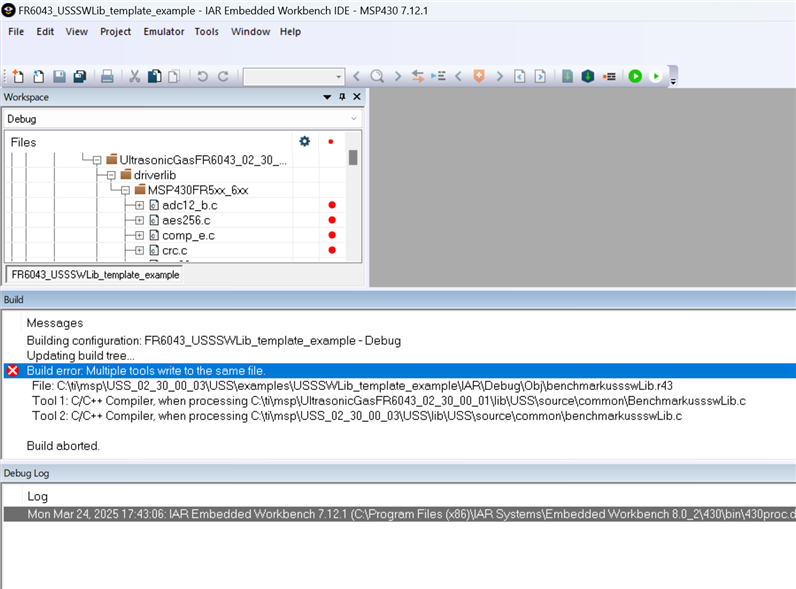Click the Open file toolbar icon

coord(39,76)
